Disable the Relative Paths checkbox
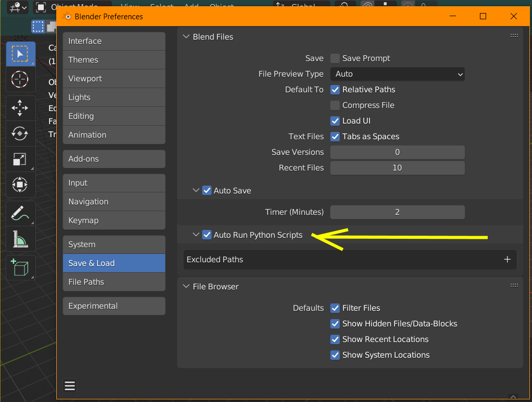 (x=335, y=90)
